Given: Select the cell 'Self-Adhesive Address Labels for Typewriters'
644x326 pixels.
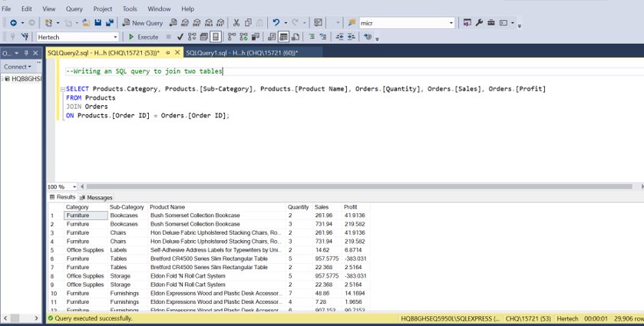Looking at the screenshot, I should pyautogui.click(x=216, y=250).
